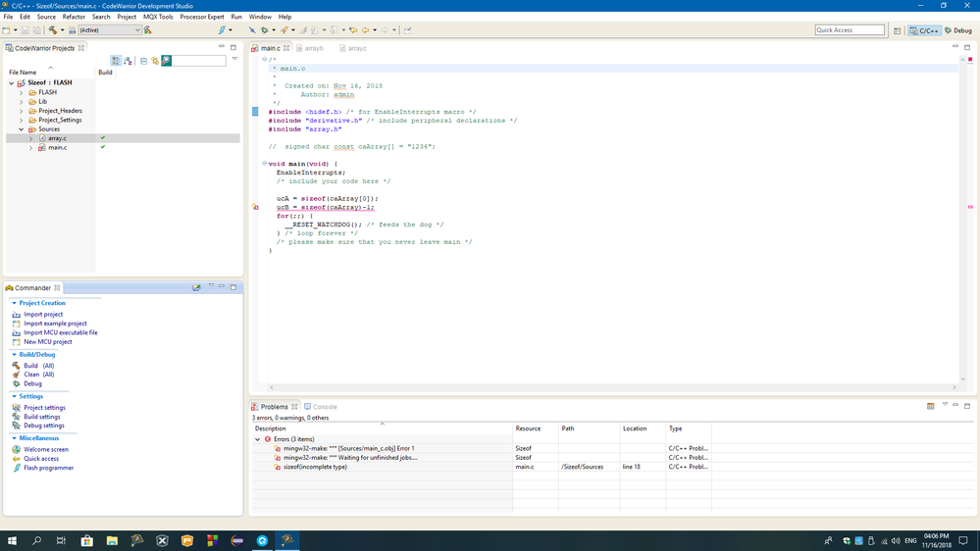The image size is (980, 551).
Task: Click Collapse All icon in Projects panel
Action: coord(144,61)
